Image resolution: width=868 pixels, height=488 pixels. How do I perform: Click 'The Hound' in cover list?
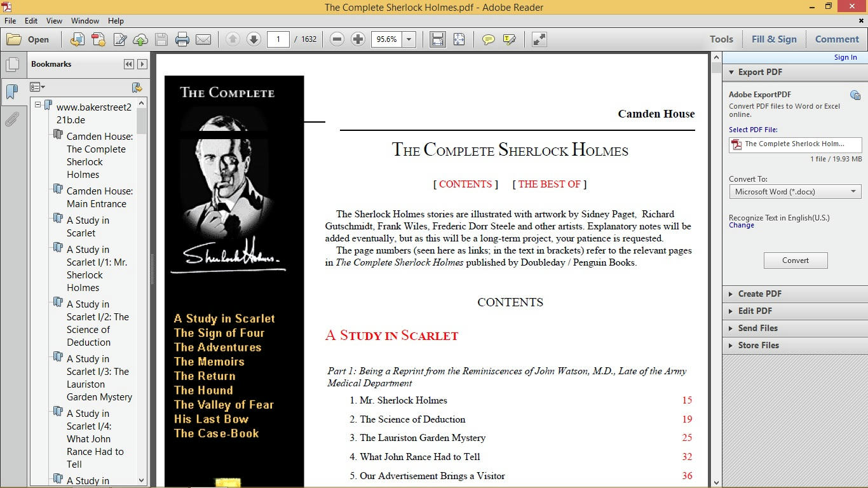click(x=203, y=390)
